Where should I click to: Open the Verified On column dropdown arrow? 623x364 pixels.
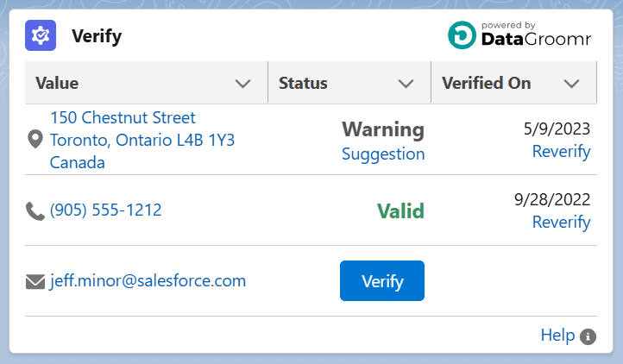point(571,84)
